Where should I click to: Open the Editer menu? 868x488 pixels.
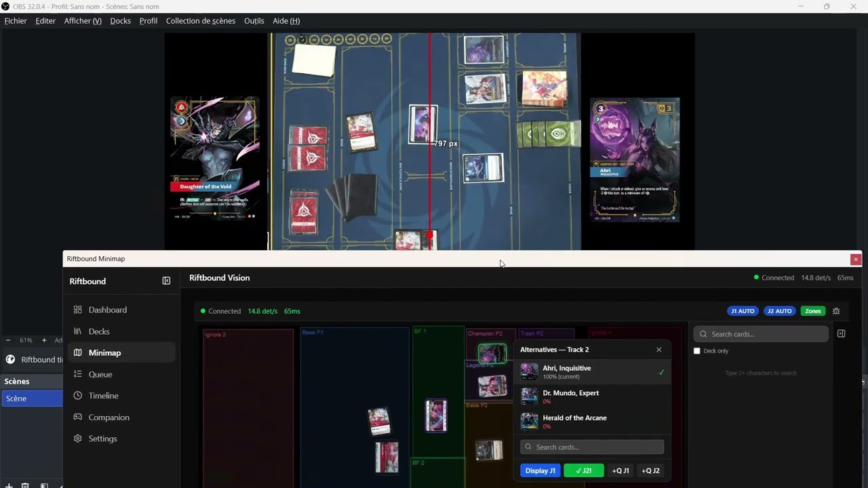(45, 21)
